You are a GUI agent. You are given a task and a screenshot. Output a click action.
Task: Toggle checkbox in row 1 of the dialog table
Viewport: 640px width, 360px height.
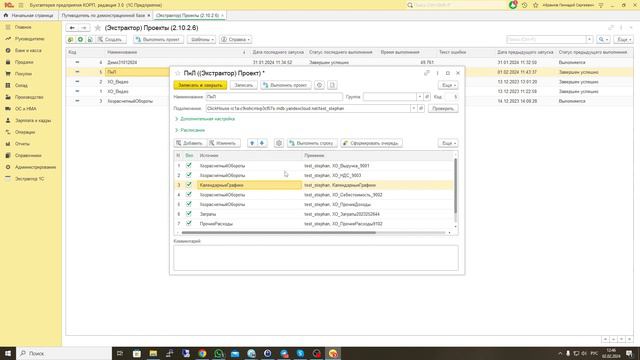pos(189,165)
